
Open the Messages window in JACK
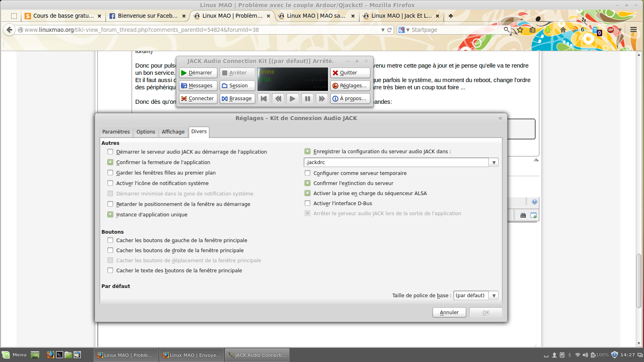tap(198, 86)
